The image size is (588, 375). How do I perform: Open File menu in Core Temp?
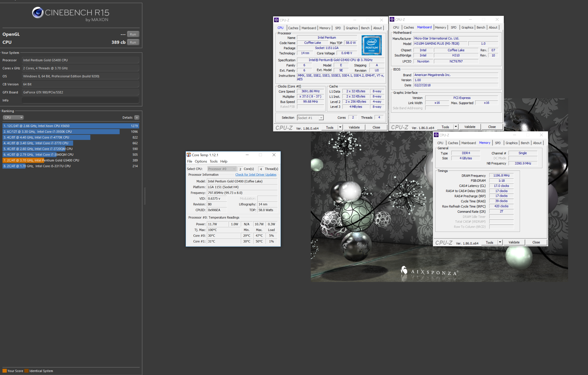(x=190, y=161)
